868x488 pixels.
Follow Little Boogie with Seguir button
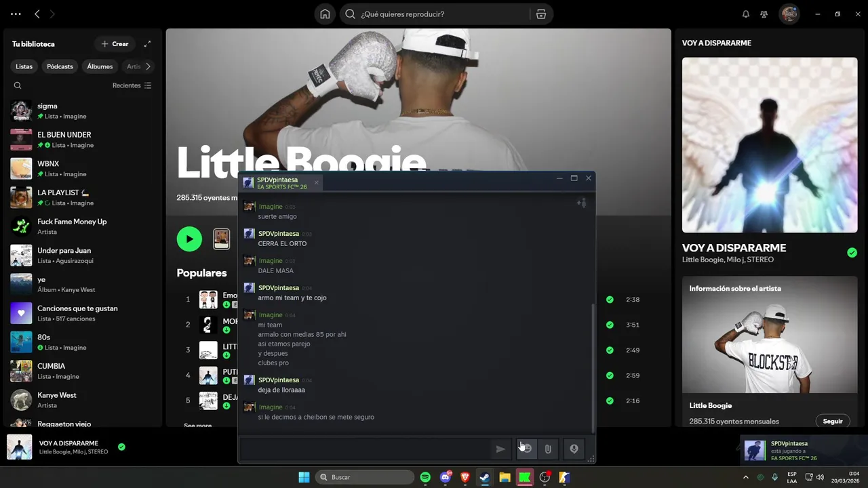click(x=833, y=421)
